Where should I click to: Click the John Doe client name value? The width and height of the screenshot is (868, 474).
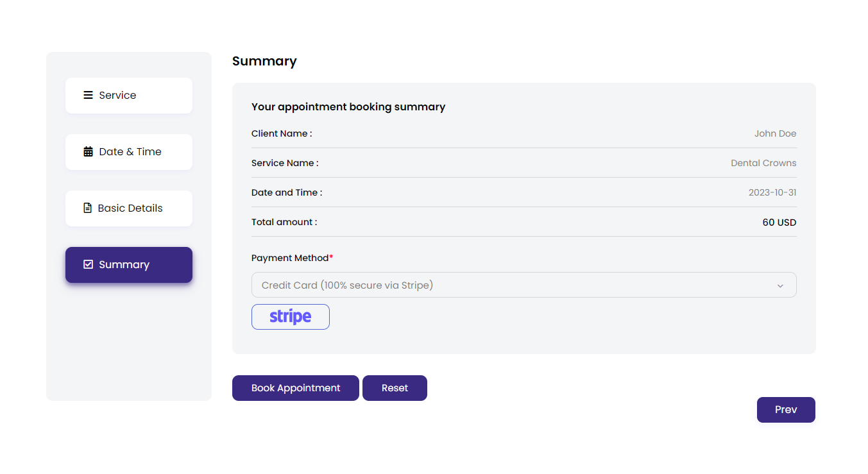point(775,134)
